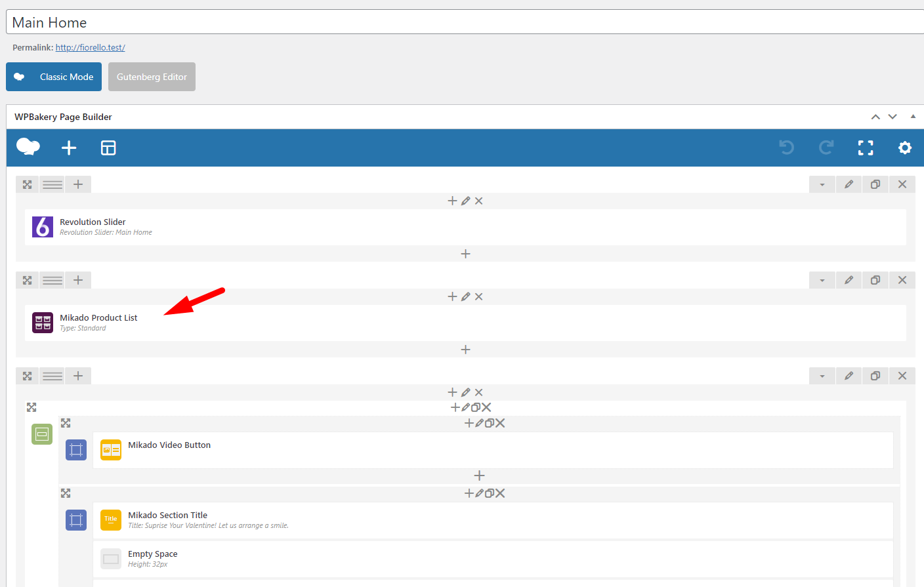Delete column containing Revolution Slider
This screenshot has height=587, width=924.
[479, 201]
